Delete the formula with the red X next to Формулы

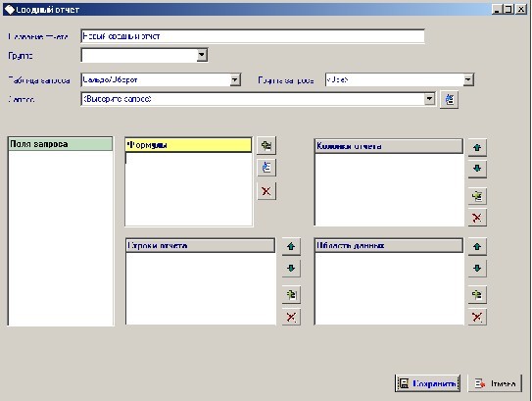pos(266,191)
